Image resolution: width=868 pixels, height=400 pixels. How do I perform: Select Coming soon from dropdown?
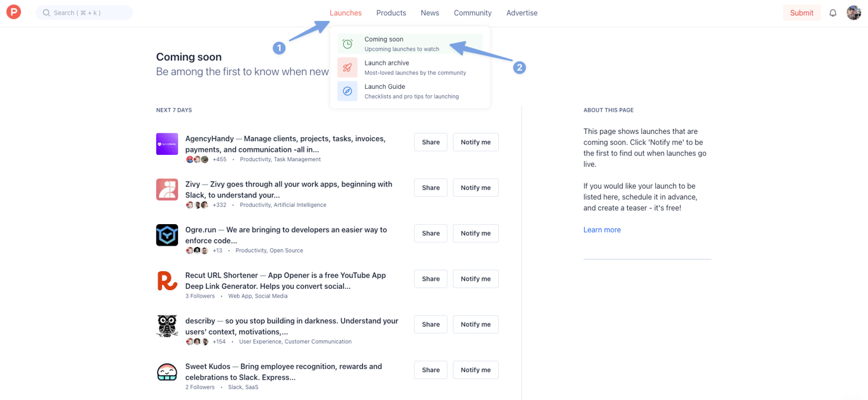410,44
